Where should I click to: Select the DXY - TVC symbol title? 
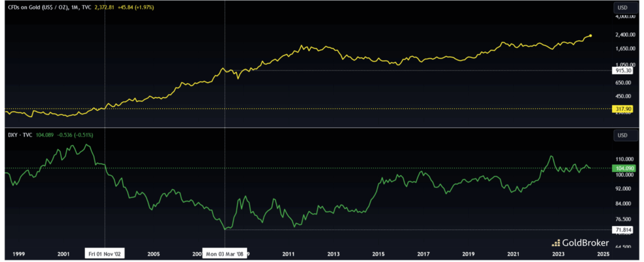pos(22,134)
